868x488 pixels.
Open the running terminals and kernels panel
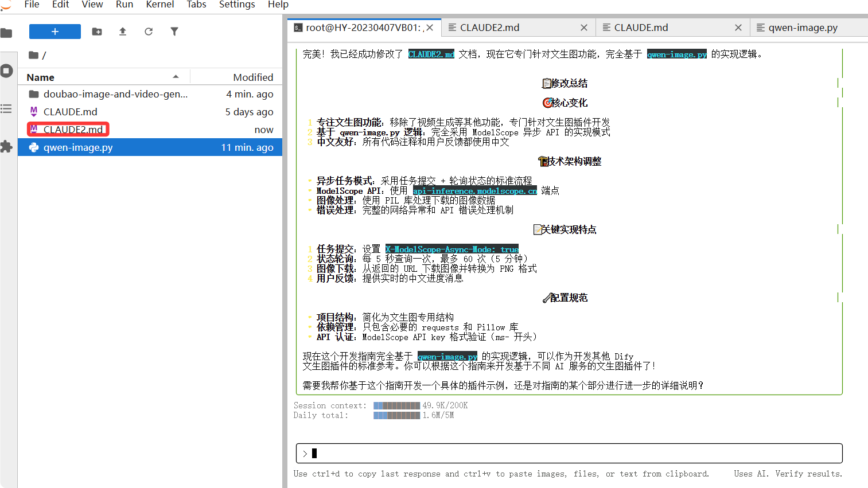point(7,71)
